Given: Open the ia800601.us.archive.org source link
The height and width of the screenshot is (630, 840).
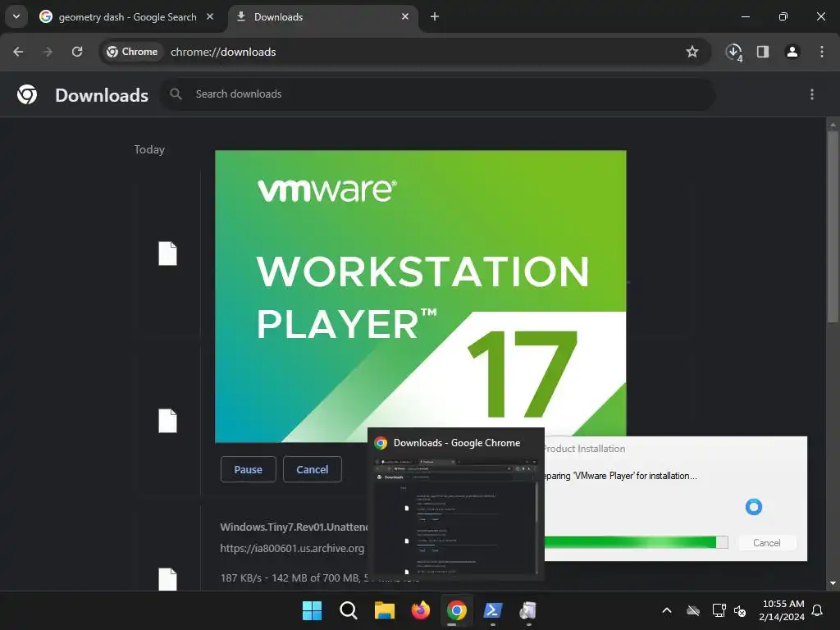Looking at the screenshot, I should coord(293,549).
